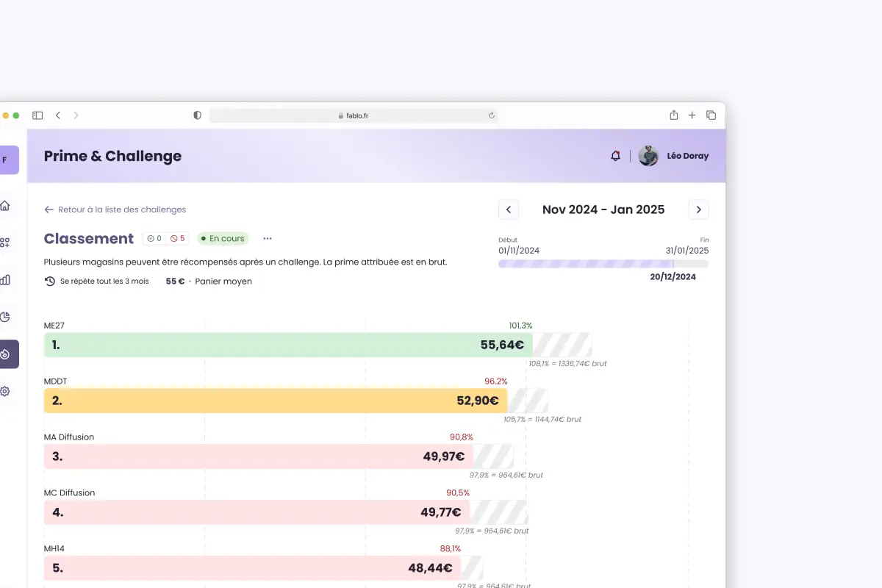882x588 pixels.
Task: Open notifications with the bell icon
Action: point(616,155)
